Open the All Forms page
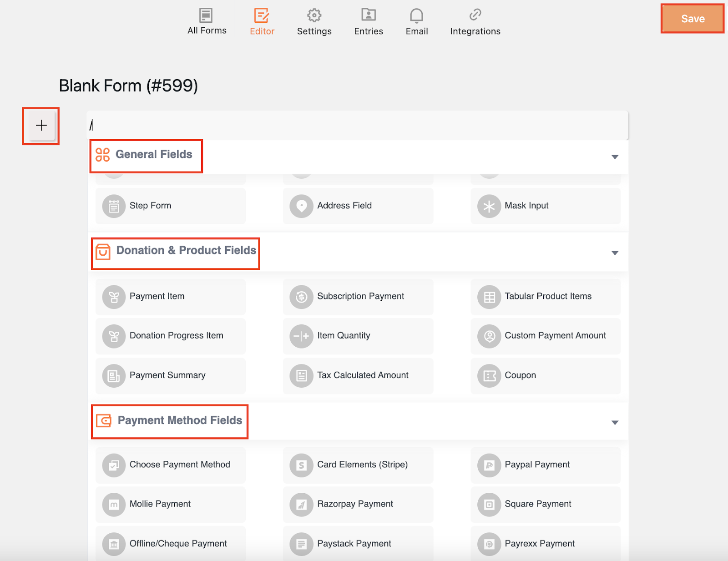Screen dimensions: 728x561 click(x=207, y=21)
